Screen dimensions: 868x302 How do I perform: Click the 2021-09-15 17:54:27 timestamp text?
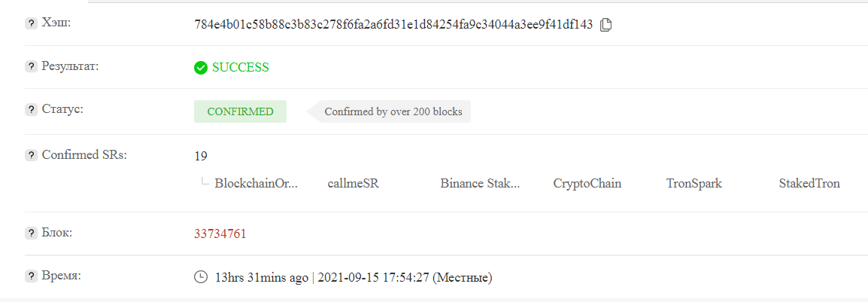tap(374, 277)
